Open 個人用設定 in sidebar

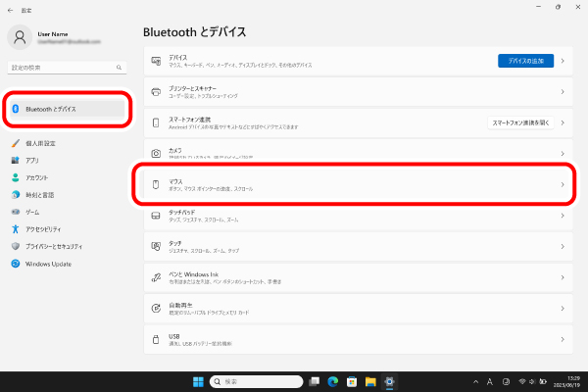(41, 143)
